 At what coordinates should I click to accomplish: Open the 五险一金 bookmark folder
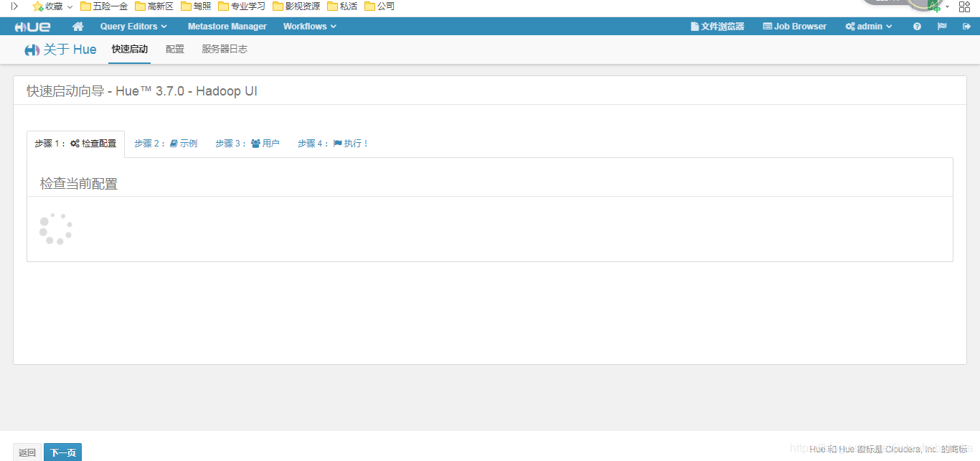click(x=104, y=6)
